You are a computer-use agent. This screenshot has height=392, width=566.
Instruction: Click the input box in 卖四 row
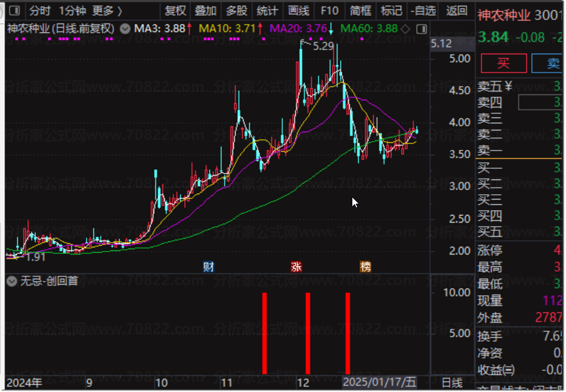tap(540, 103)
